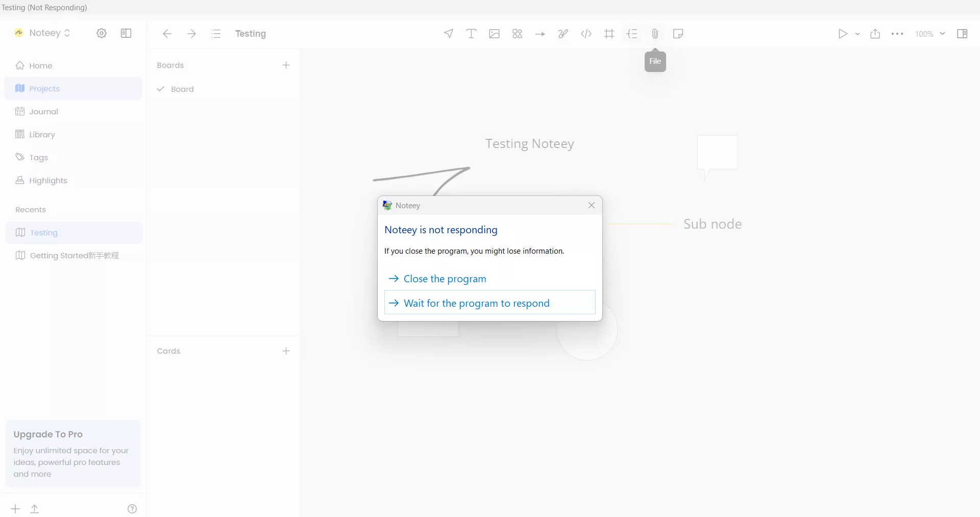Screen dimensions: 980x517
Task: Open the three-dot more menu
Action: (897, 34)
